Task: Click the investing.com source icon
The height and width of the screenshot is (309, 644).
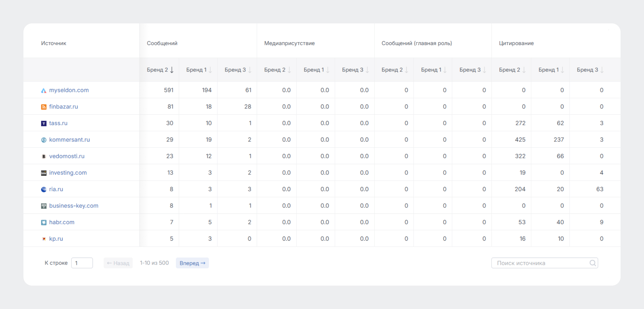Action: pyautogui.click(x=44, y=173)
